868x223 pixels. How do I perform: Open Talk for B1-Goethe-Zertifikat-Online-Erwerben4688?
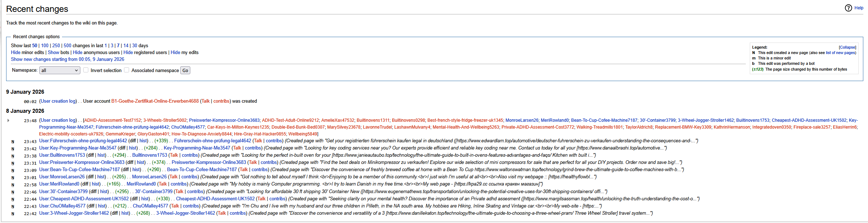tap(205, 101)
